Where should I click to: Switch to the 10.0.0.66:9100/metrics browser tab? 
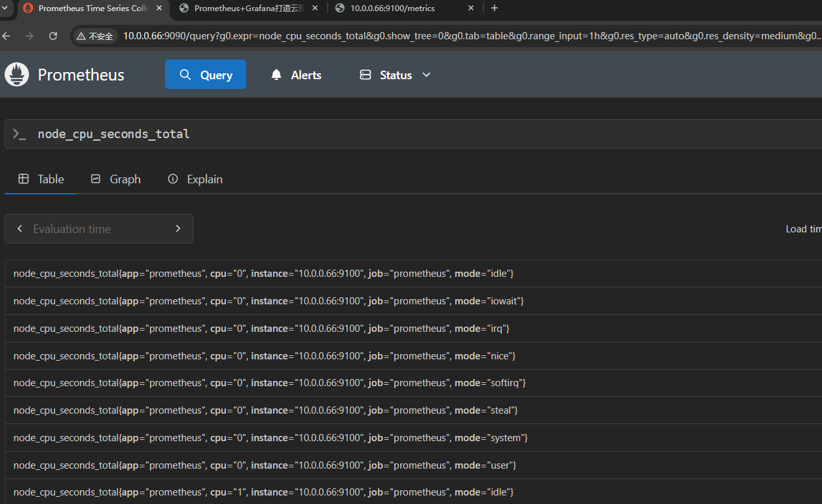click(405, 8)
